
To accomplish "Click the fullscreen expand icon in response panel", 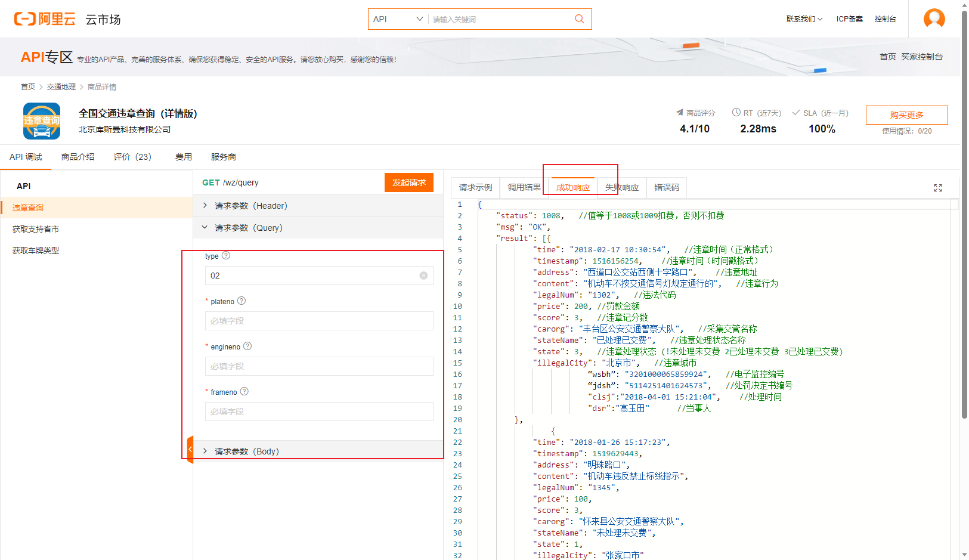I will (x=937, y=188).
